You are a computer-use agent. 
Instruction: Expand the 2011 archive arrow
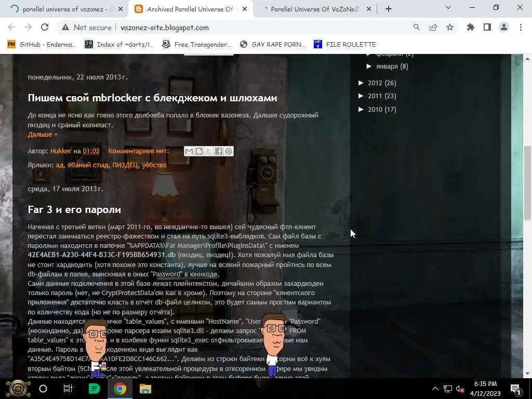(361, 96)
